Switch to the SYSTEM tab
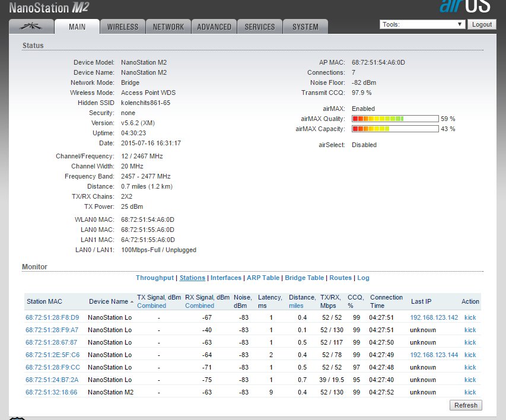 [305, 27]
